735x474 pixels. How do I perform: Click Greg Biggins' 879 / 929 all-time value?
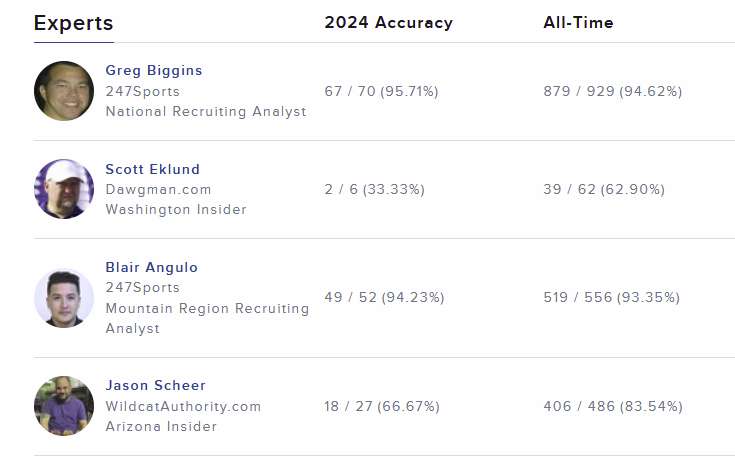[x=612, y=91]
